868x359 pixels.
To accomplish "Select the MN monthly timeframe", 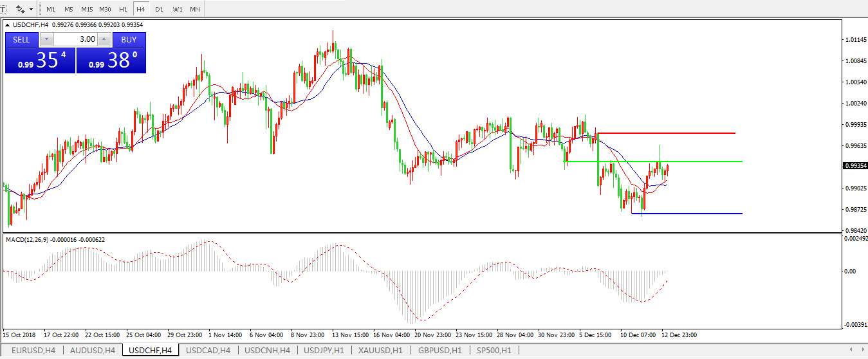I will (x=194, y=10).
